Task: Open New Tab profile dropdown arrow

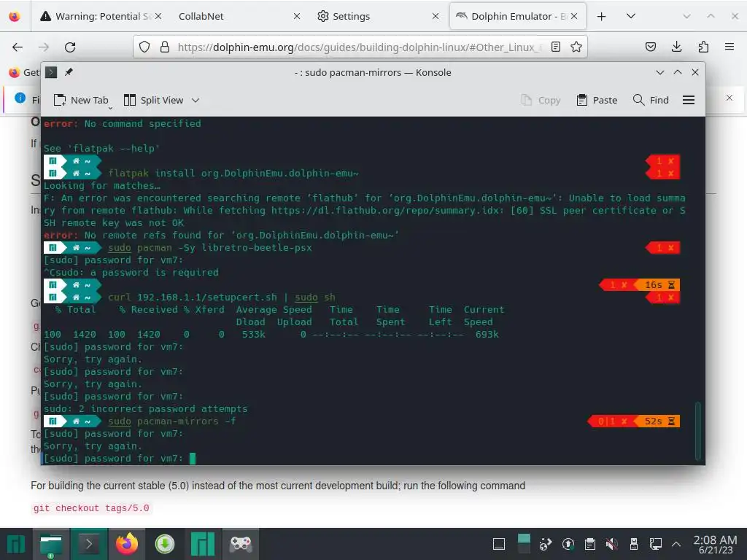Action: coord(111,108)
